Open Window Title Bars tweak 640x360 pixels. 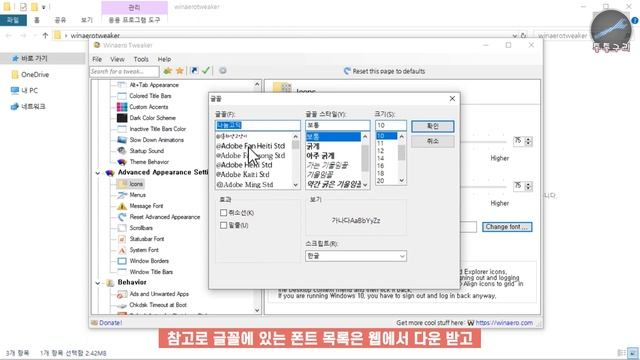click(151, 272)
